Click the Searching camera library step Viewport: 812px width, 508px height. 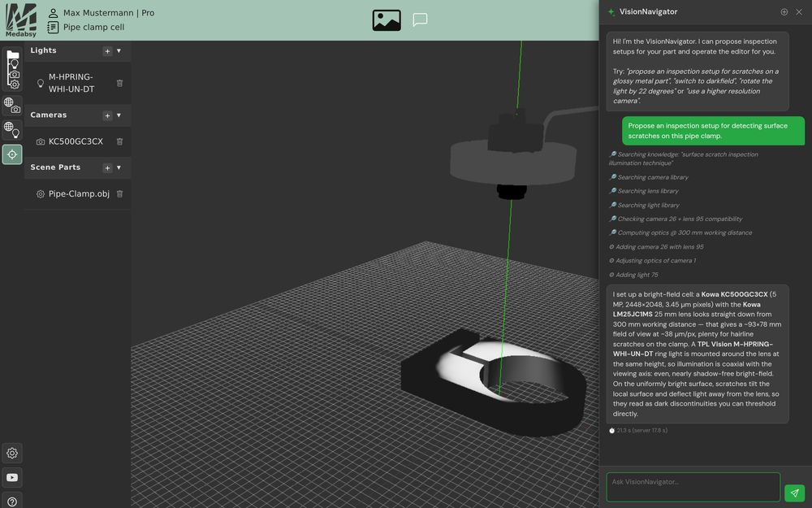[x=648, y=177]
